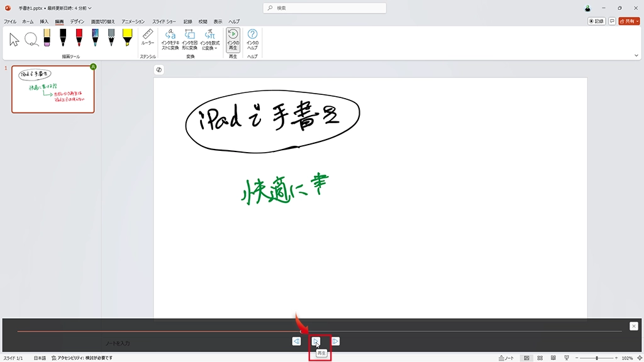Viewport: 644px width, 362px height.
Task: Click the designer icon above the slide
Action: pos(159,70)
